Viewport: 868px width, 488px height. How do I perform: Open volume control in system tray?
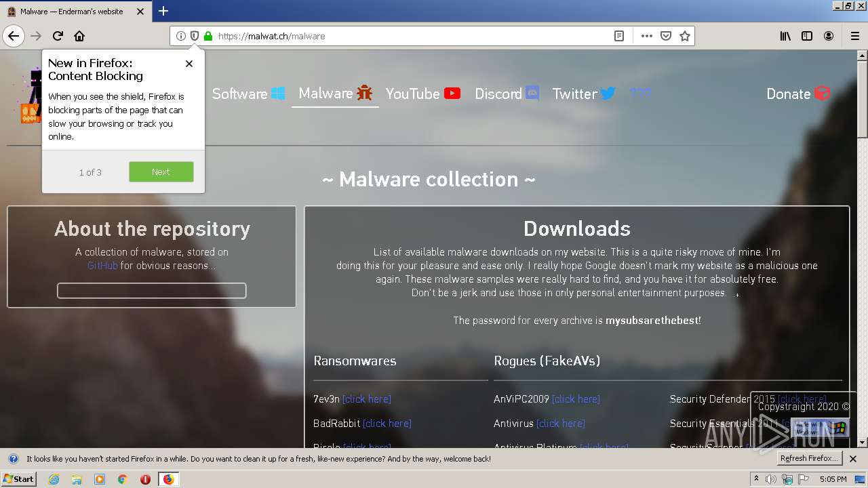pyautogui.click(x=772, y=479)
